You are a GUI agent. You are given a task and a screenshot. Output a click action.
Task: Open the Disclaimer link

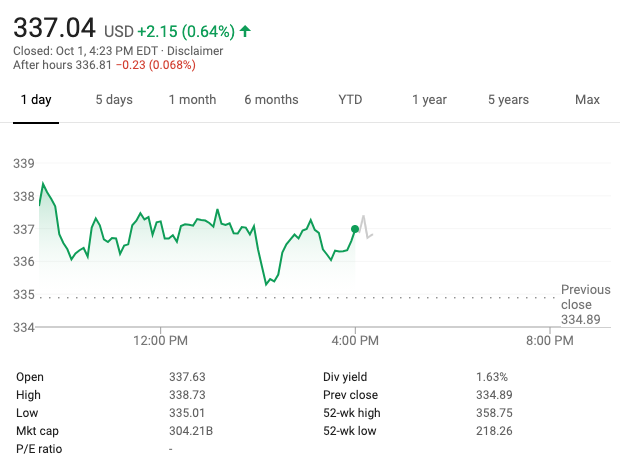tap(195, 51)
